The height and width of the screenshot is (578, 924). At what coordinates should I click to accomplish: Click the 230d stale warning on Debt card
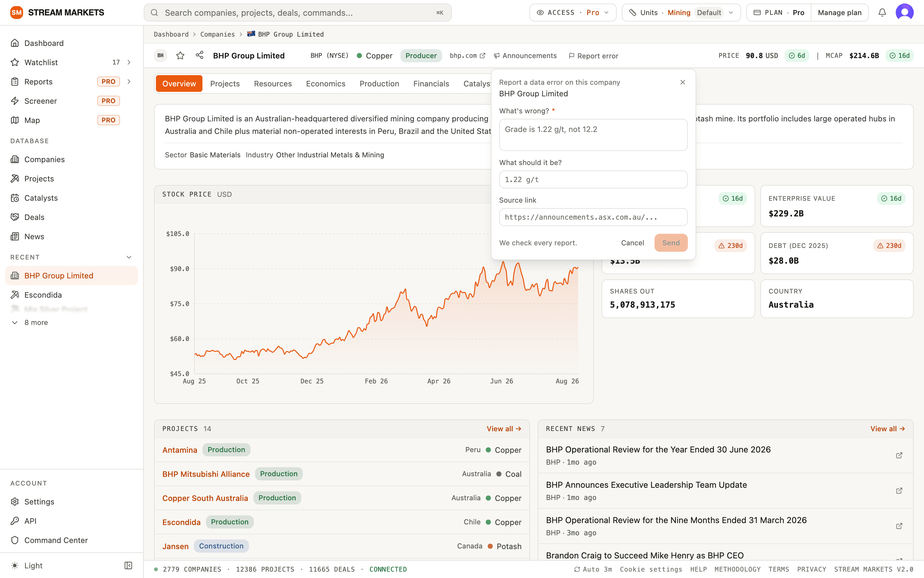[x=889, y=246]
